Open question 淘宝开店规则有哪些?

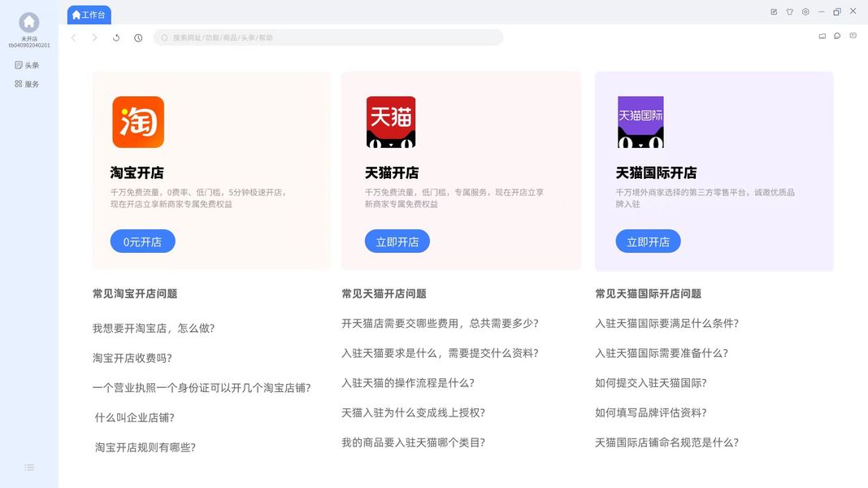(x=145, y=447)
